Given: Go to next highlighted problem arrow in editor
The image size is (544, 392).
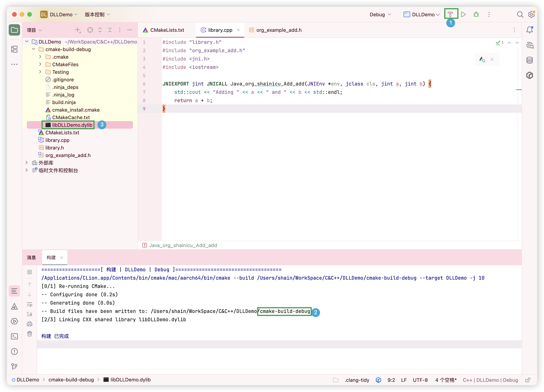Looking at the screenshot, I should [x=517, y=43].
